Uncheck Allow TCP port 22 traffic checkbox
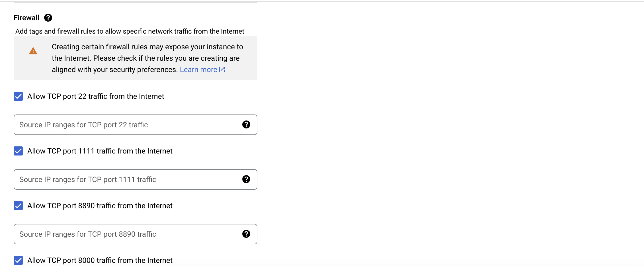This screenshot has width=644, height=266. [x=18, y=96]
